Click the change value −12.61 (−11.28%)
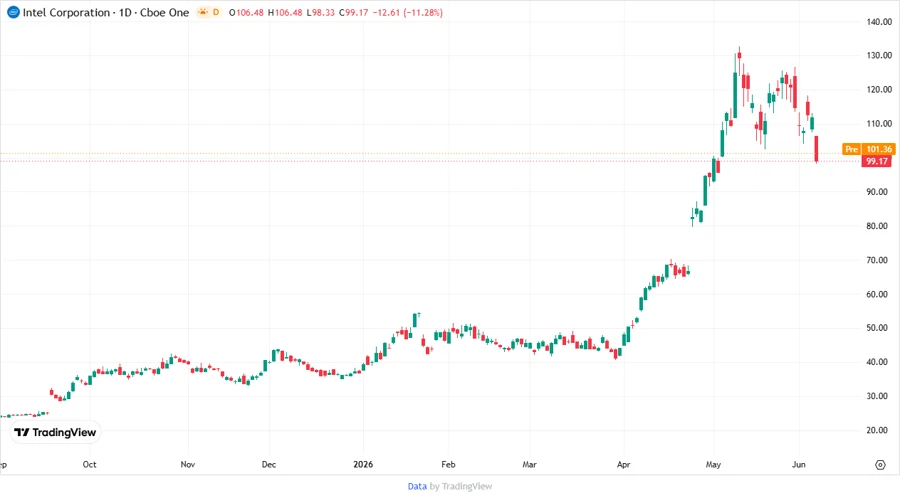The width and height of the screenshot is (900, 498). click(x=408, y=13)
